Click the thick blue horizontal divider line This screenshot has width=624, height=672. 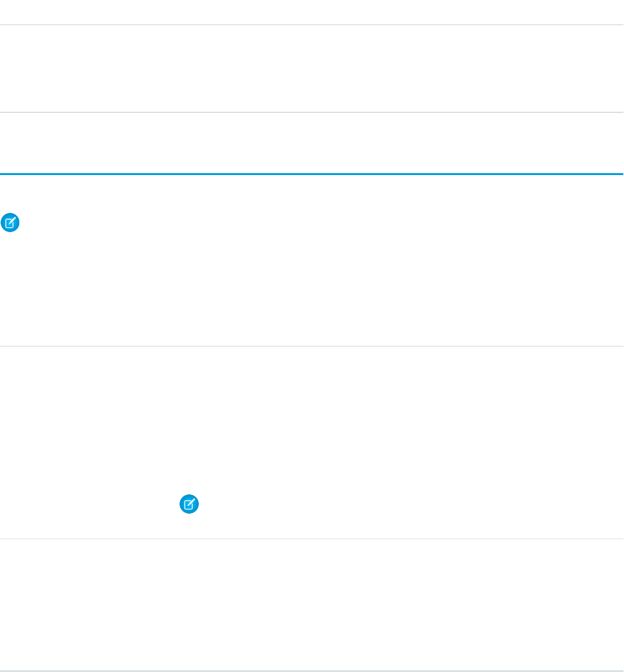(312, 174)
